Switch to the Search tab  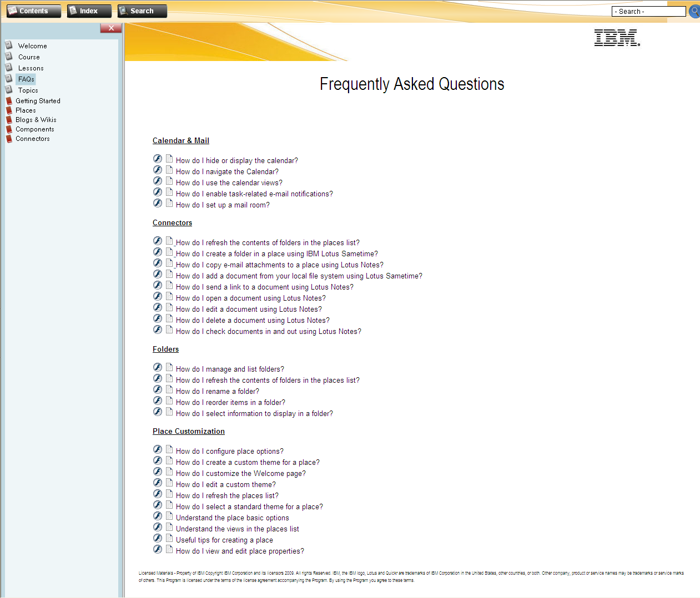point(142,11)
